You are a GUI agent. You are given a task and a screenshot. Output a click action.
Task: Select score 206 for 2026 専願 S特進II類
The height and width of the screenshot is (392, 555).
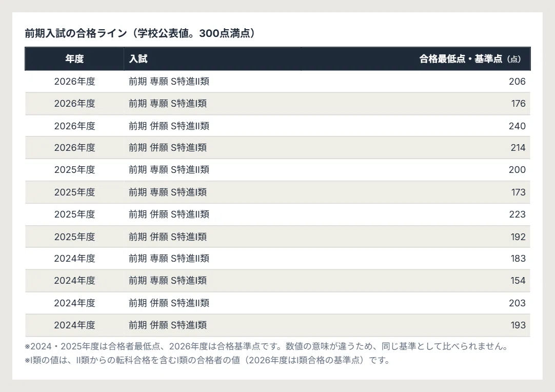(x=517, y=82)
